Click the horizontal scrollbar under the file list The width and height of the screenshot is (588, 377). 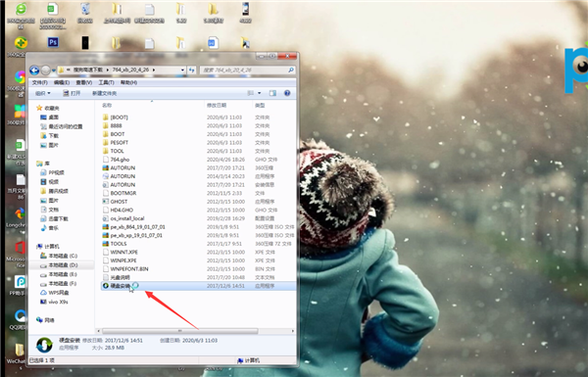(x=180, y=331)
